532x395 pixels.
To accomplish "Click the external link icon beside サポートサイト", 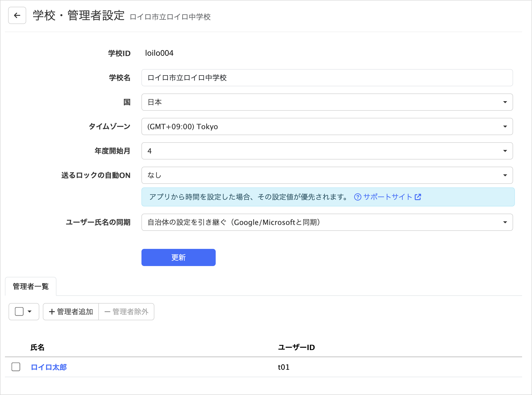I will point(418,197).
